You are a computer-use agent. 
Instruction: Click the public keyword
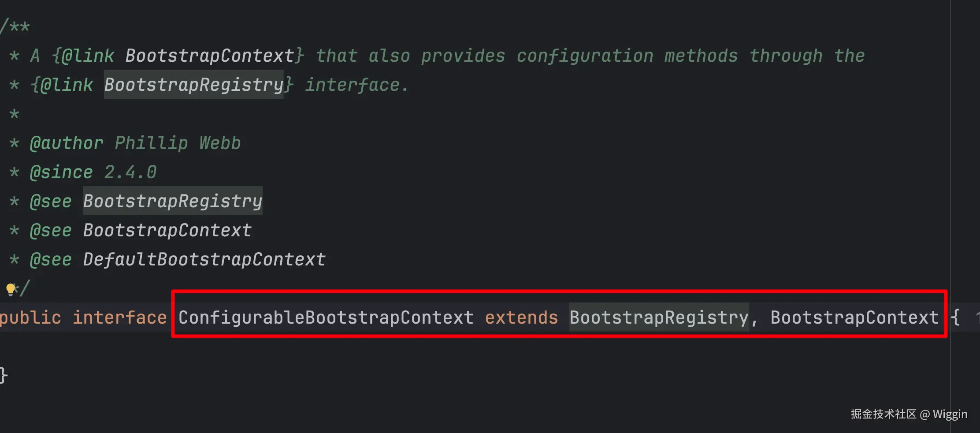point(30,317)
